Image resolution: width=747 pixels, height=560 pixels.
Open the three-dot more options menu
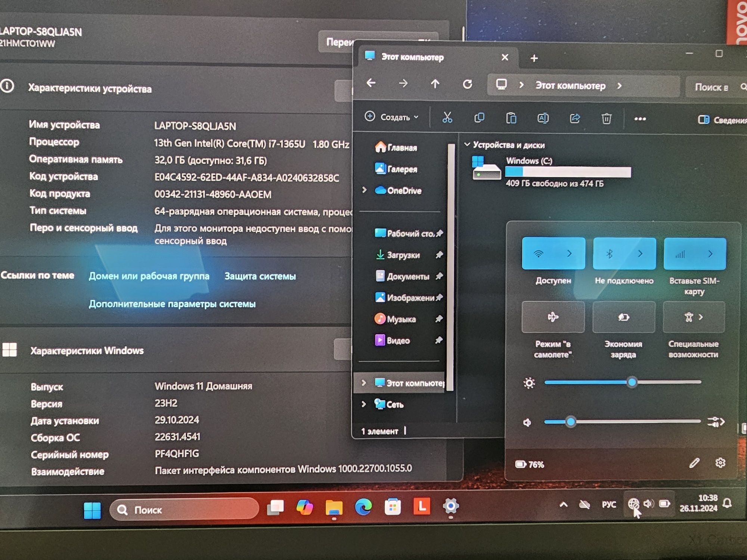click(x=640, y=119)
